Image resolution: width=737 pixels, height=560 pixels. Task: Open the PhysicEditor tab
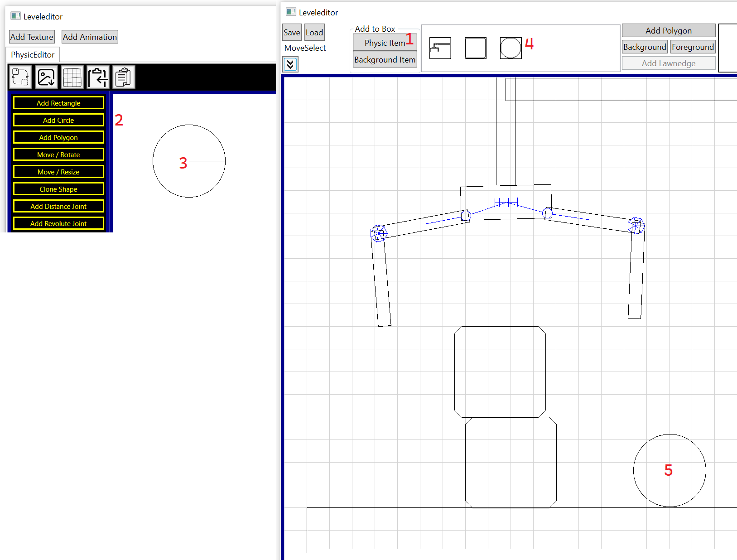click(x=33, y=55)
